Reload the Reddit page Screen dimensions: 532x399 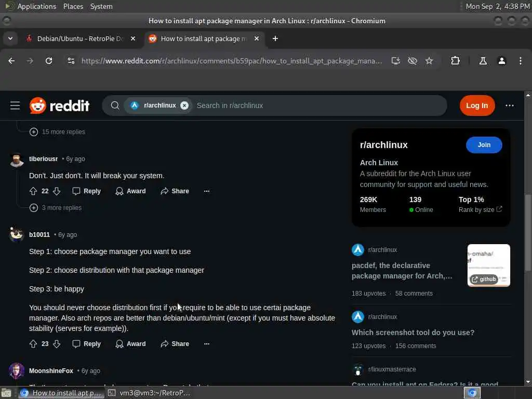coord(49,61)
